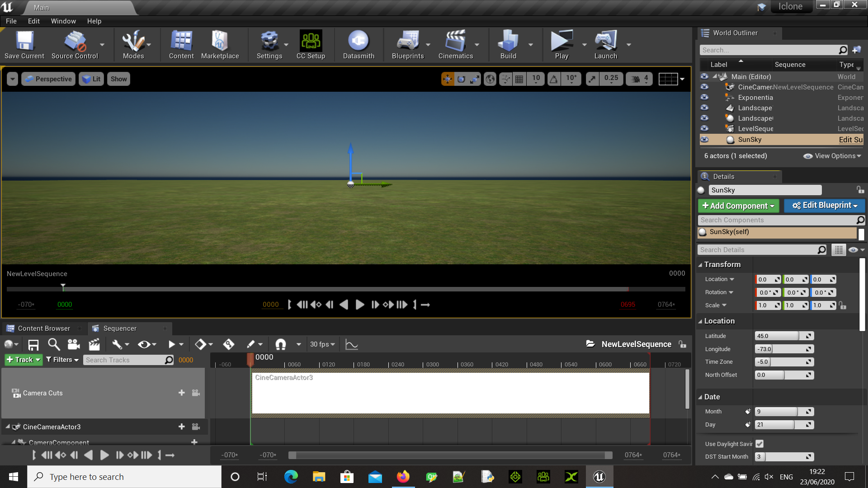This screenshot has width=868, height=488.
Task: Open the Help menu
Action: click(x=94, y=21)
